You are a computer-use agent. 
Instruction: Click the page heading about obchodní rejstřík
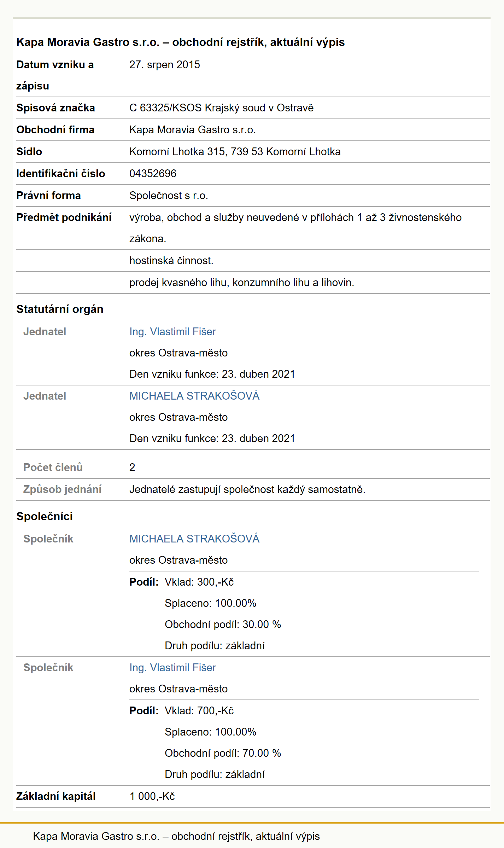(x=180, y=42)
